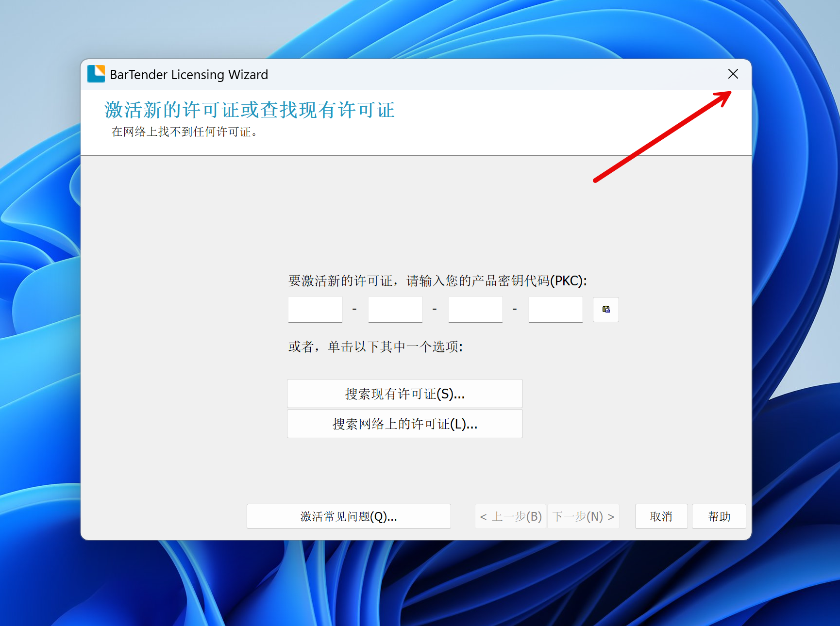Click the subtitle 在网络上找不到任何许可证
Viewport: 840px width, 626px height.
pos(184,132)
